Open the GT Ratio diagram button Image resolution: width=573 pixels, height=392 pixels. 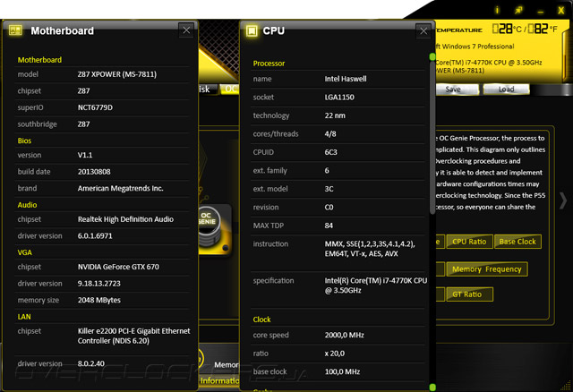point(469,294)
